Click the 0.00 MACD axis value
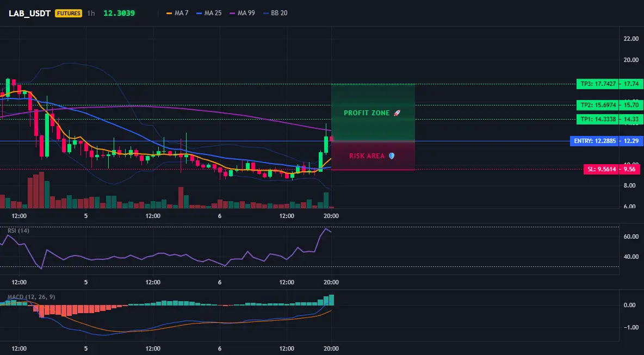This screenshot has height=355, width=644. (x=630, y=305)
